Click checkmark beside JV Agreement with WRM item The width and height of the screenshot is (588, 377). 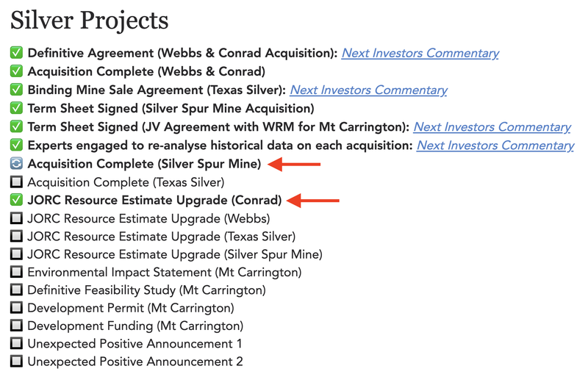[x=16, y=126]
